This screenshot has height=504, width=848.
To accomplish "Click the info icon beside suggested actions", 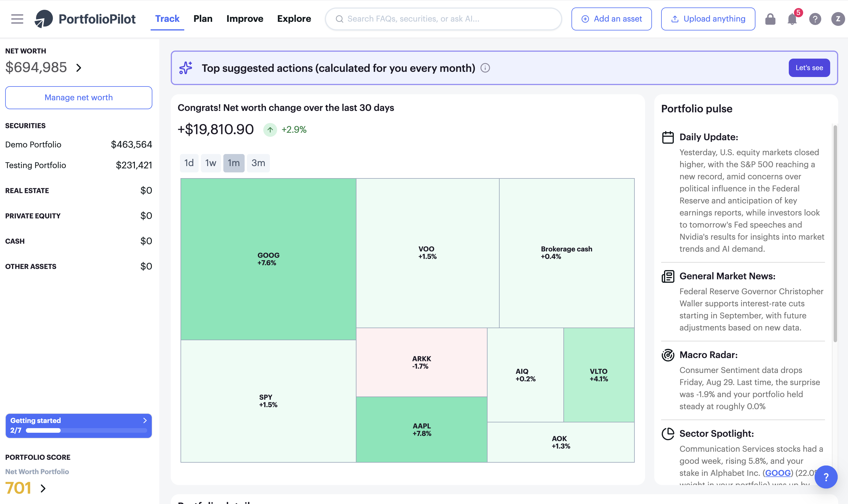I will 485,68.
